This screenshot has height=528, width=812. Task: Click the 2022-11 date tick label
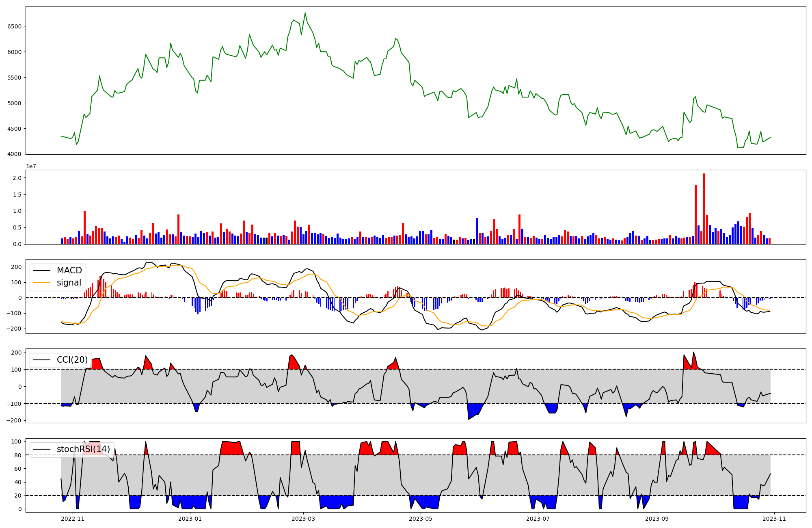tap(73, 519)
